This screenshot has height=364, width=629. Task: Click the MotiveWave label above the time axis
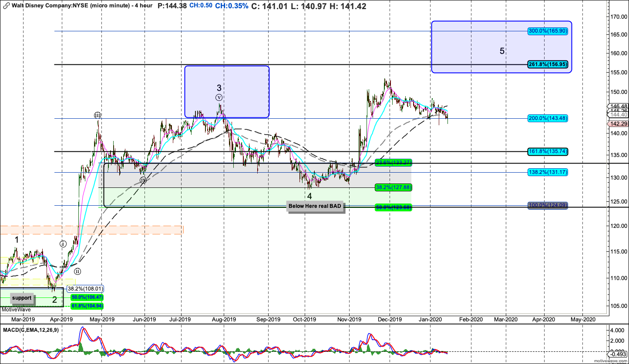point(16,310)
